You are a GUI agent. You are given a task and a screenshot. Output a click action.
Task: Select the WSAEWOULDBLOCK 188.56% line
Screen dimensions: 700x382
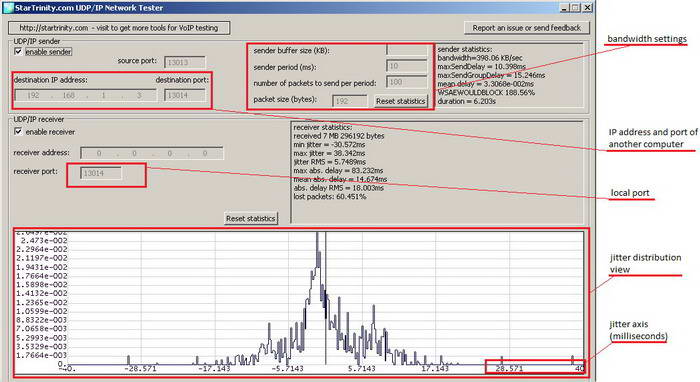pyautogui.click(x=486, y=92)
